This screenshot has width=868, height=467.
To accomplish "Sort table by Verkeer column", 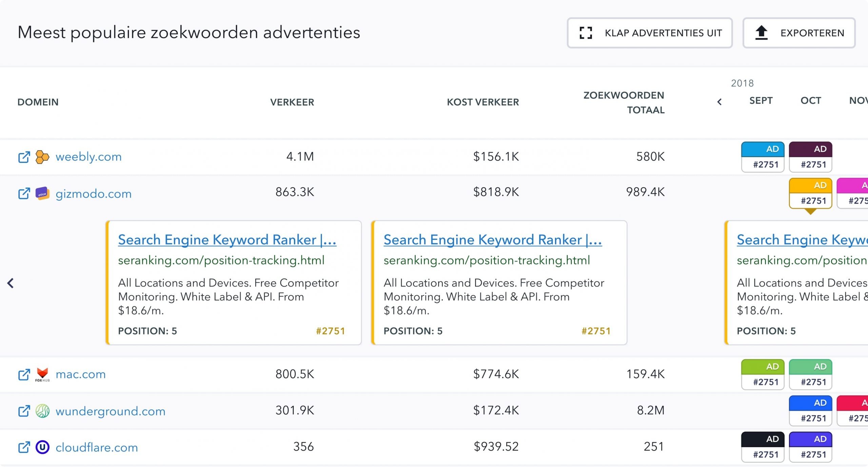I will click(292, 102).
